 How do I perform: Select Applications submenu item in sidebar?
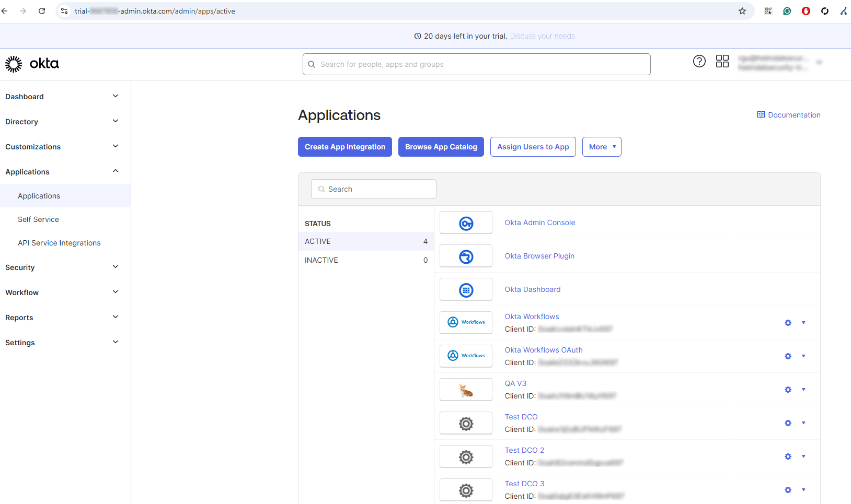coord(65,196)
